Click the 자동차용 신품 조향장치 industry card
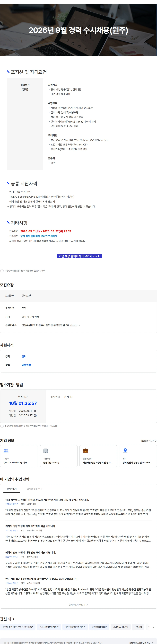157x644 pixels. click(98, 456)
